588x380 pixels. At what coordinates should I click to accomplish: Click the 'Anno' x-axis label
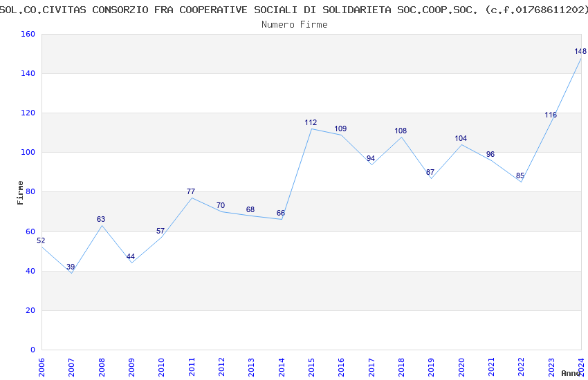tap(571, 373)
